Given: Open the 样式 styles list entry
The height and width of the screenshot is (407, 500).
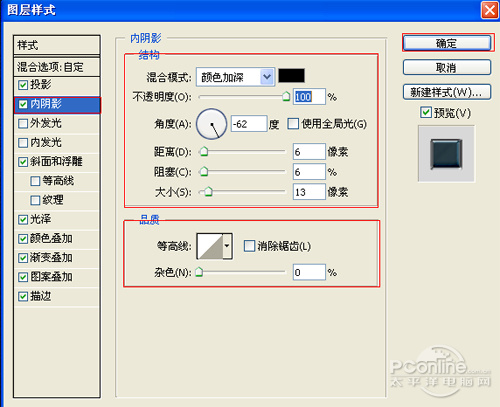Looking at the screenshot, I should pos(57,45).
